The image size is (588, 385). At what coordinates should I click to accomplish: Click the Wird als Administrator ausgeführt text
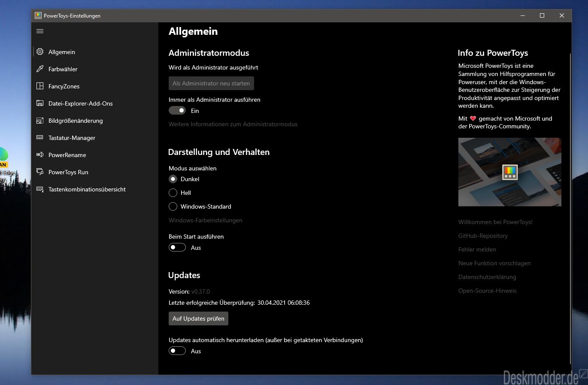[x=213, y=67]
